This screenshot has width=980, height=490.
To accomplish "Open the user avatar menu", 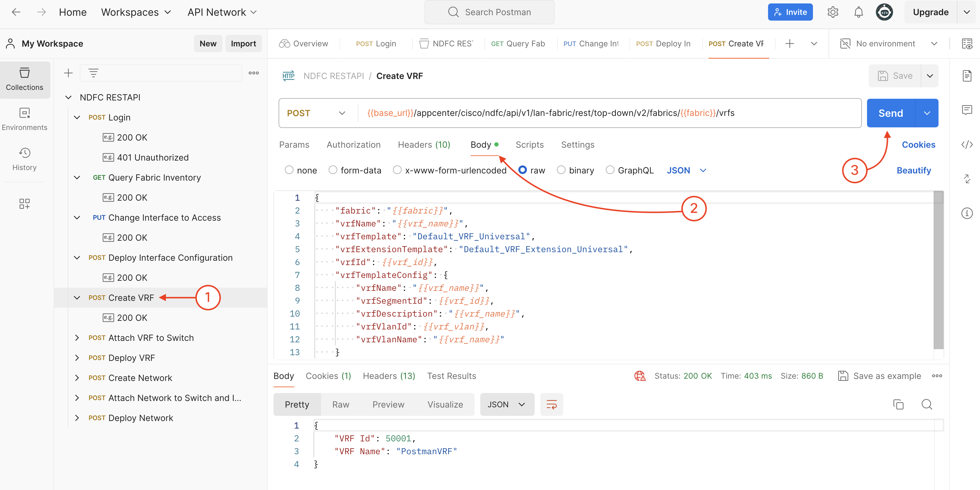I will pyautogui.click(x=884, y=12).
